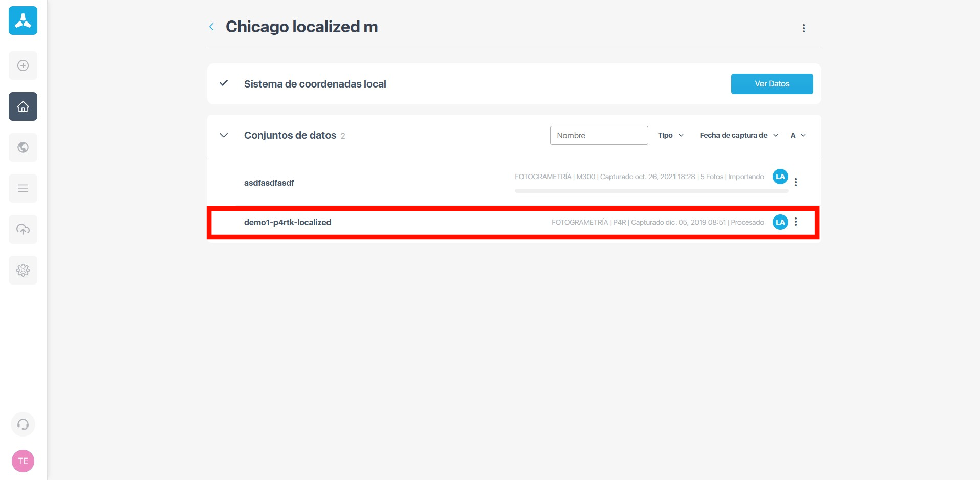Open project options kebab menu at top

(803, 28)
